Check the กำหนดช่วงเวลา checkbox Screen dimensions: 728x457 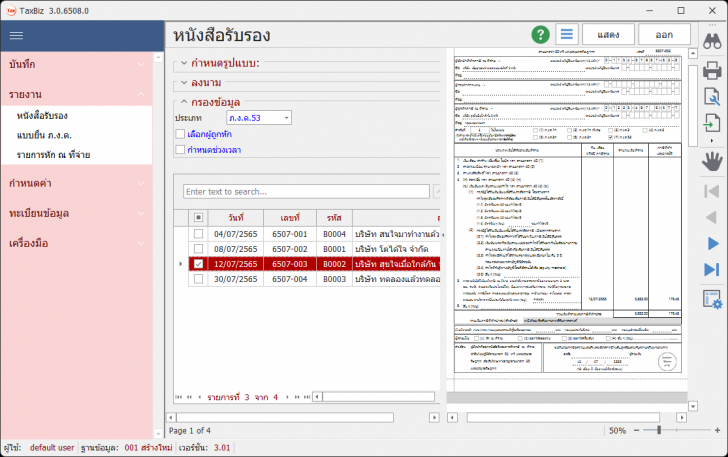point(180,150)
